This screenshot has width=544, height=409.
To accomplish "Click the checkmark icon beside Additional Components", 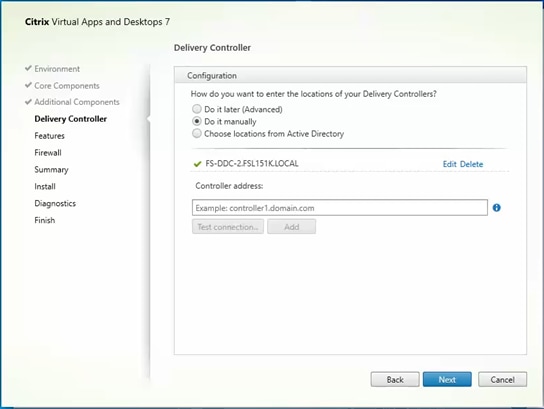I will (28, 101).
